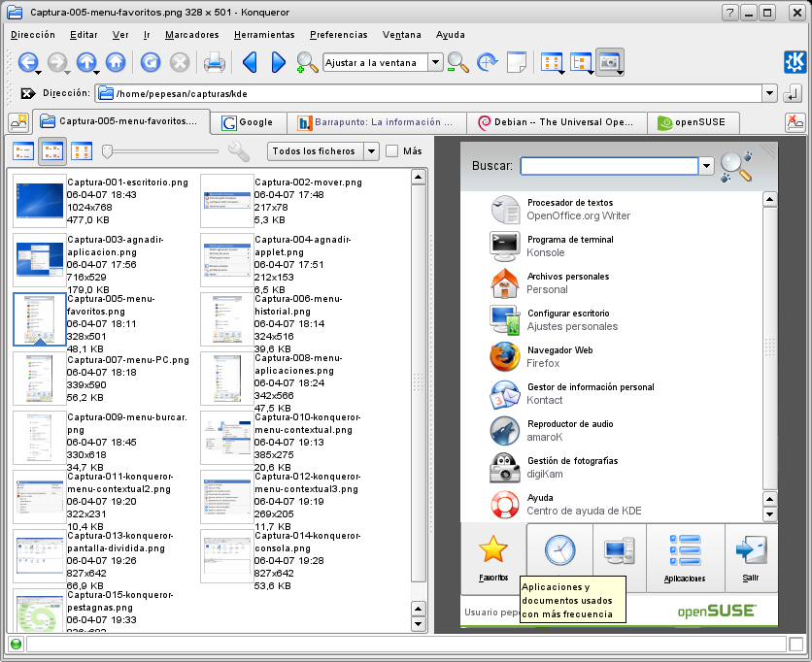Expand the 'Todos los ficheros' filter dropdown

[371, 151]
